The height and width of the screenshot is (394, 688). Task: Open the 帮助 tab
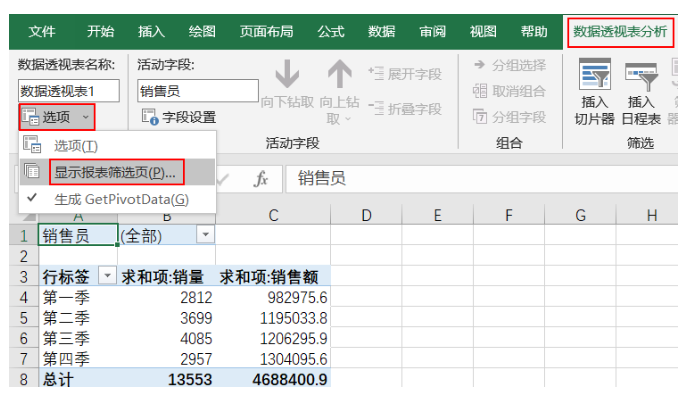click(x=534, y=32)
